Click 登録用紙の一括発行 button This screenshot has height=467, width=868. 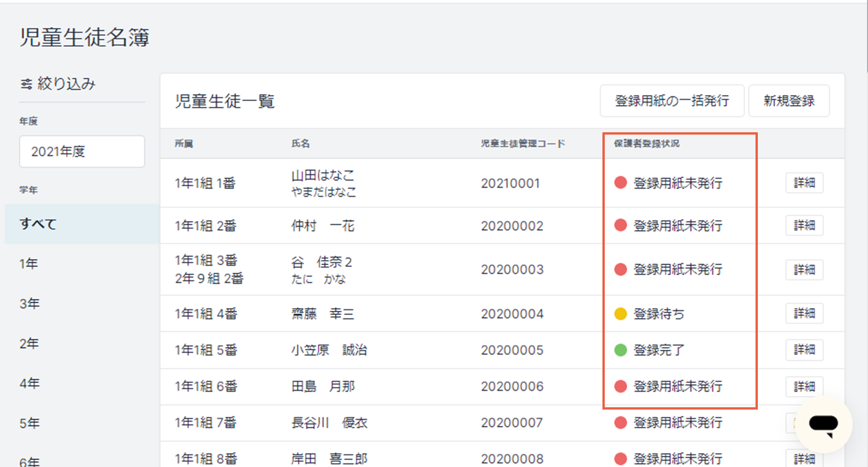[672, 101]
